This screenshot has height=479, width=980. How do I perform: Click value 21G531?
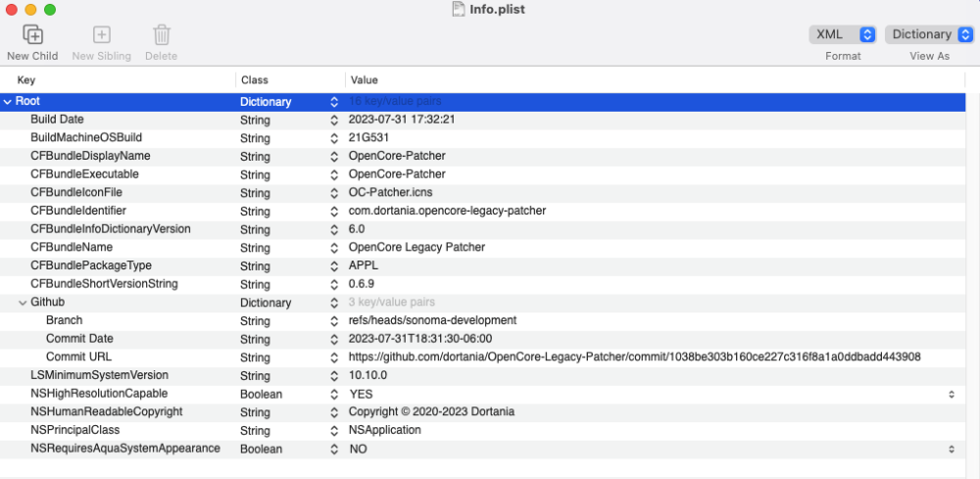coord(368,138)
